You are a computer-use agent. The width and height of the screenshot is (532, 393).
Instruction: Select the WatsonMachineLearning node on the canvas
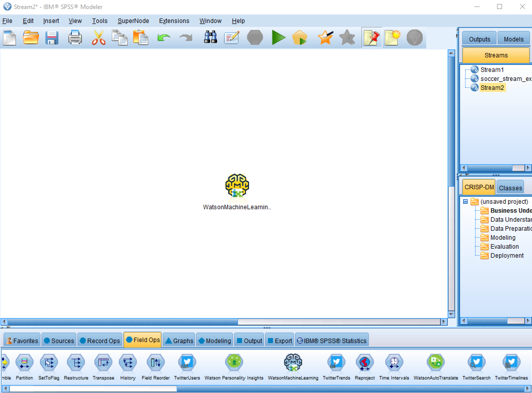[237, 186]
